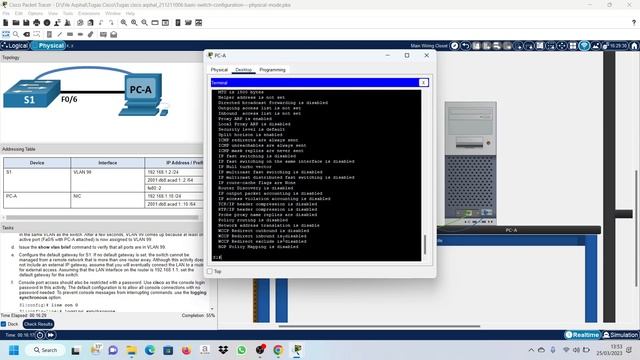Click the S1 switch in topology diagram

click(x=31, y=93)
